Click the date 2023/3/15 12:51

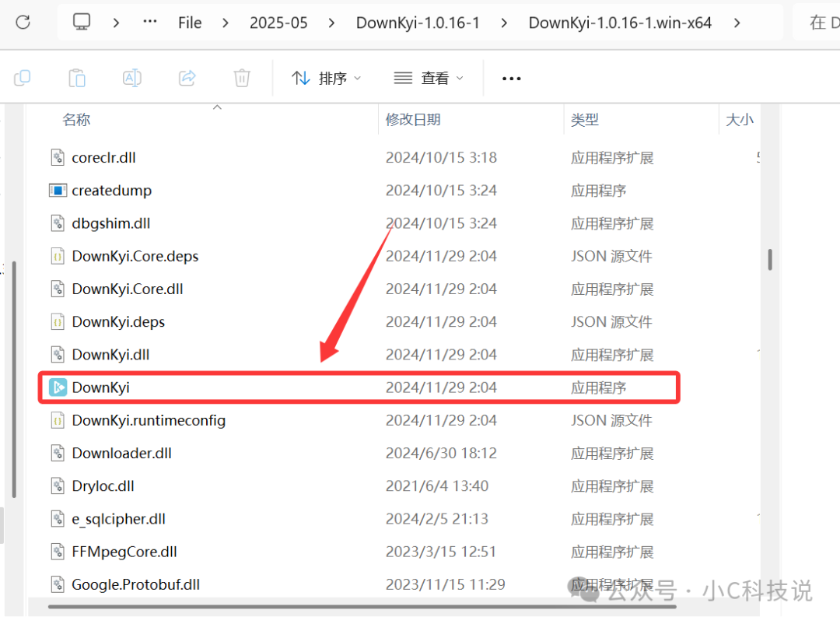coord(441,552)
